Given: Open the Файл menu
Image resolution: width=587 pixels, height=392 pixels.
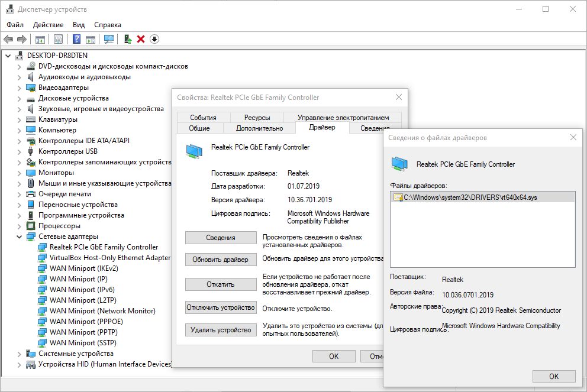Looking at the screenshot, I should click(x=15, y=25).
